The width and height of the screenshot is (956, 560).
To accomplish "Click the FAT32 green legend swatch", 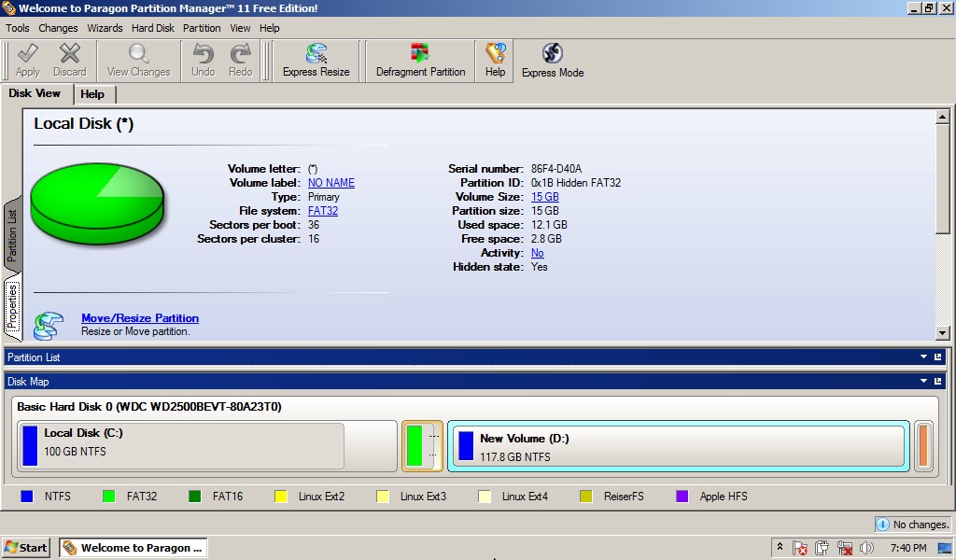I will click(109, 497).
